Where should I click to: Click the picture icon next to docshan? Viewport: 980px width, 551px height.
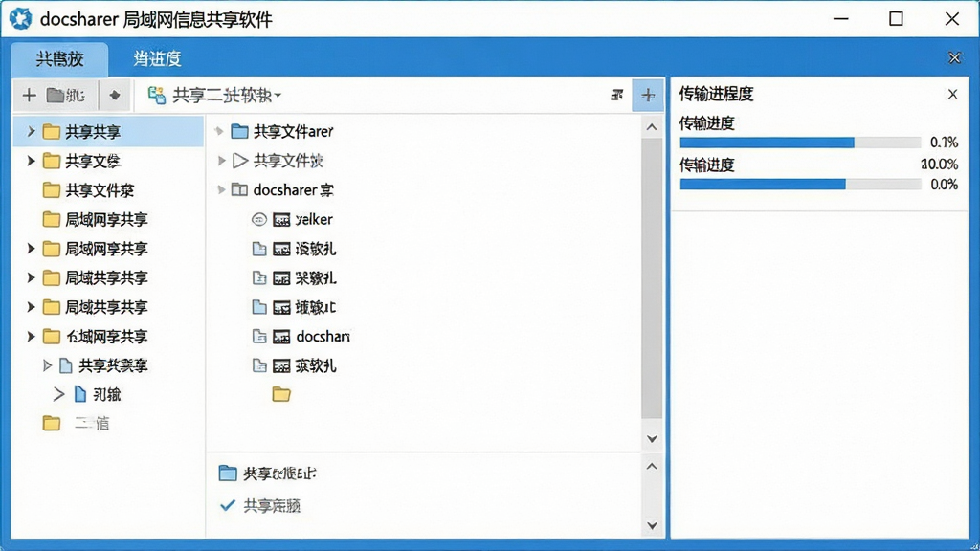282,337
